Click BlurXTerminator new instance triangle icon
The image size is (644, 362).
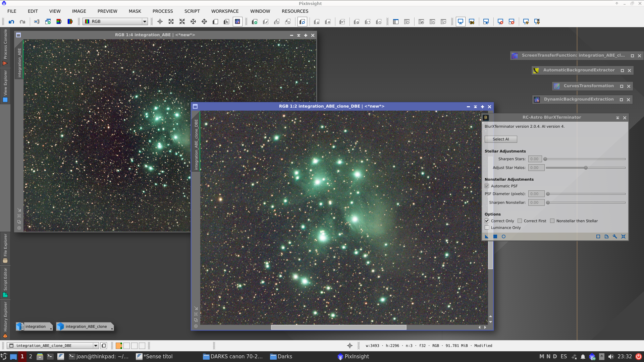click(487, 237)
